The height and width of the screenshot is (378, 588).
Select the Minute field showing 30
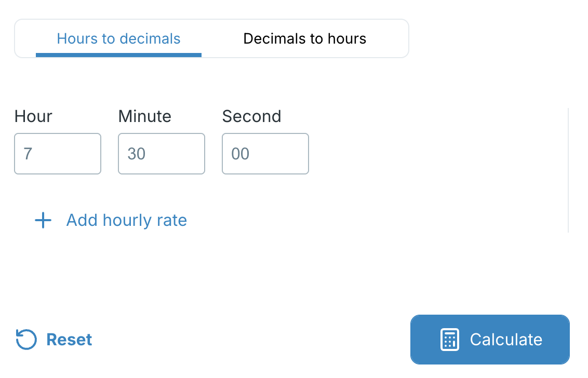(161, 154)
